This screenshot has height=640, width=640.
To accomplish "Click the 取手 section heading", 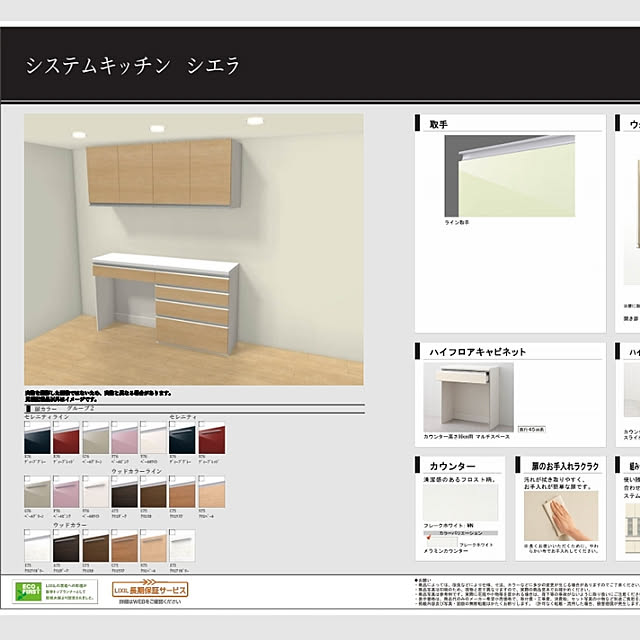I will tap(438, 124).
